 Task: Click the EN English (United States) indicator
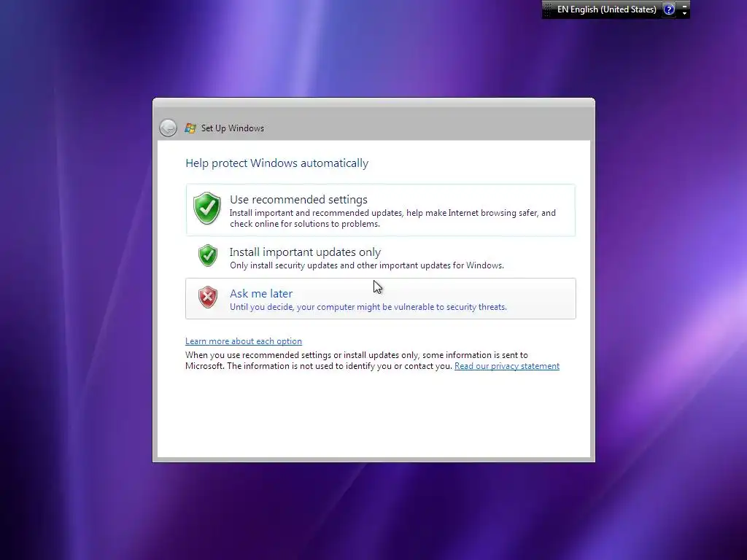606,9
